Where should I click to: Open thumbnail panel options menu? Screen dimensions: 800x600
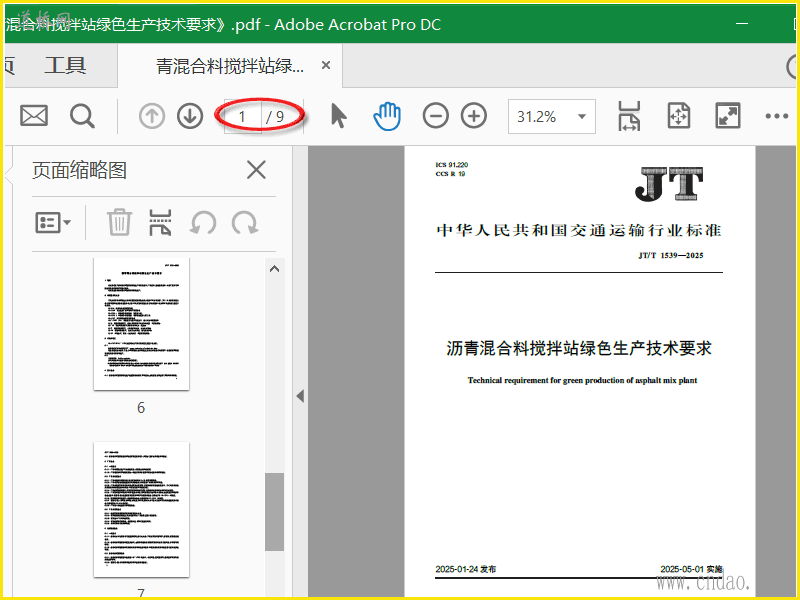coord(53,223)
